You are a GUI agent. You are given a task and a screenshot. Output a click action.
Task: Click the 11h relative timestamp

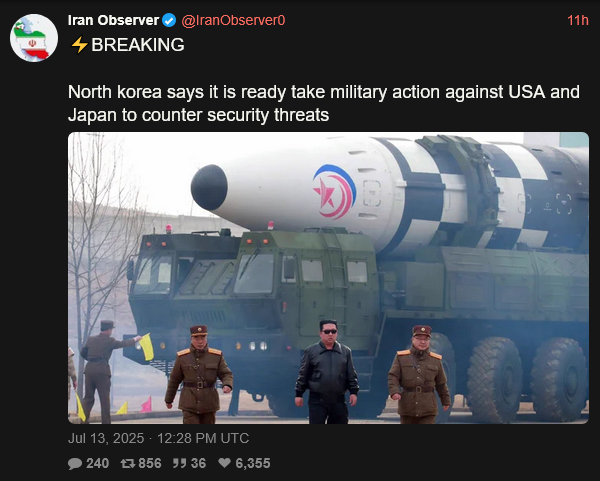coord(577,20)
